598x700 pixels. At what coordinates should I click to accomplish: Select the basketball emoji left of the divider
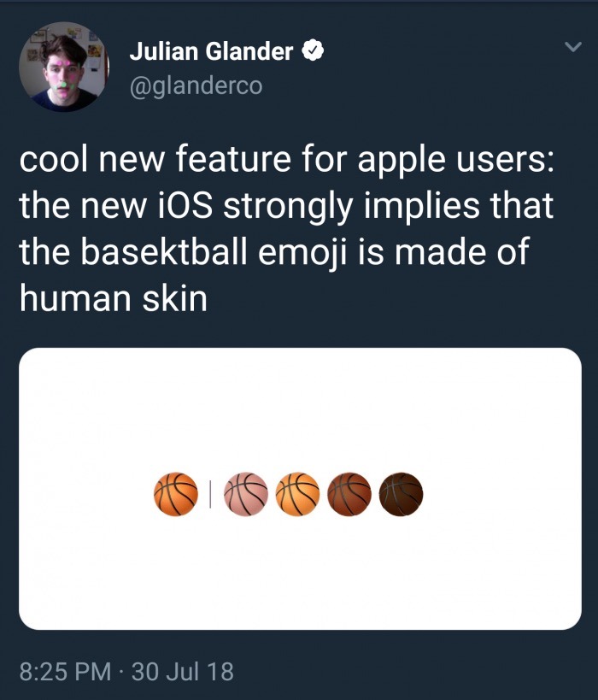click(x=175, y=495)
